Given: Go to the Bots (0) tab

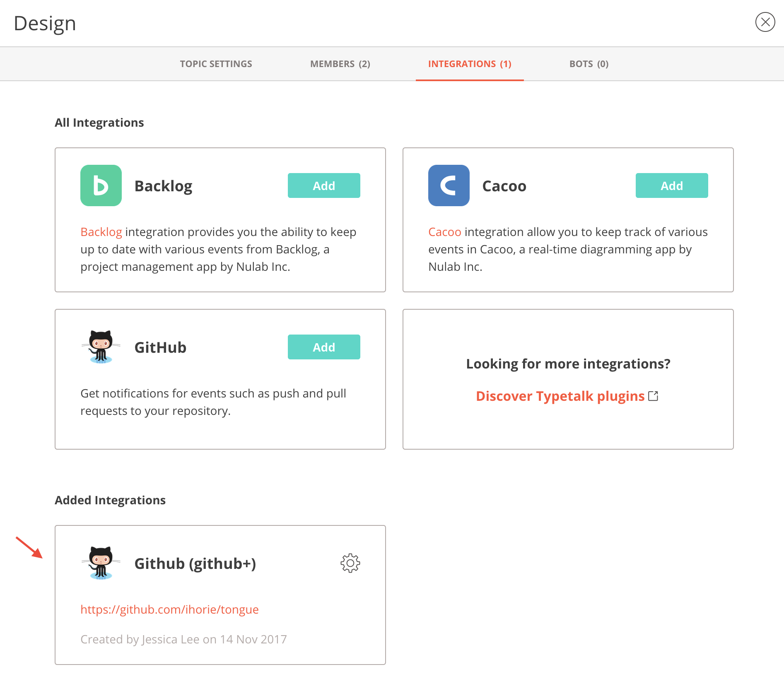Looking at the screenshot, I should pyautogui.click(x=589, y=64).
